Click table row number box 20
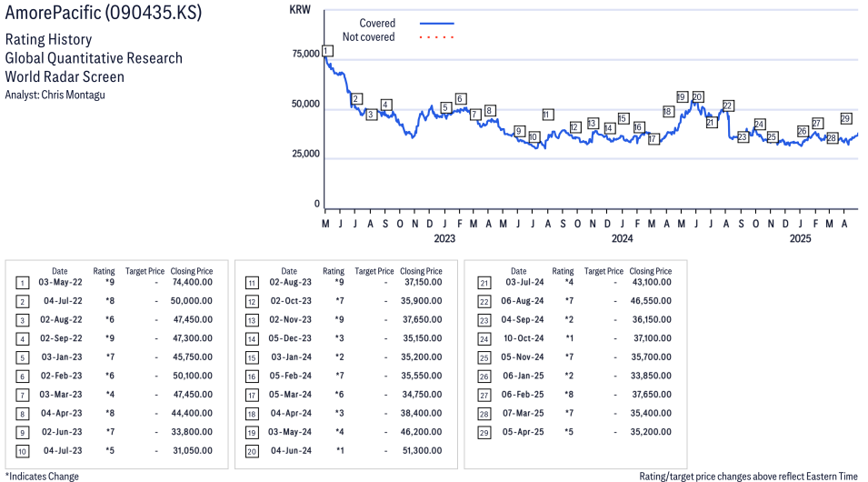The image size is (868, 482). click(252, 451)
